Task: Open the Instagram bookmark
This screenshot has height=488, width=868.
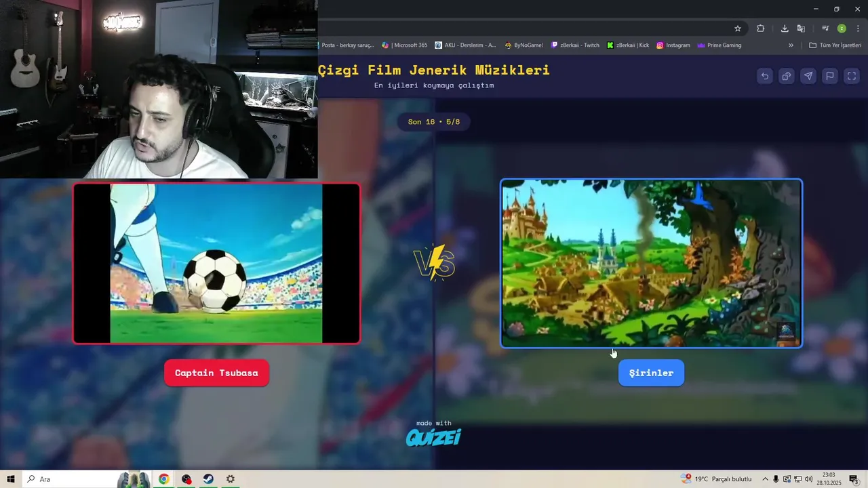Action: 673,45
